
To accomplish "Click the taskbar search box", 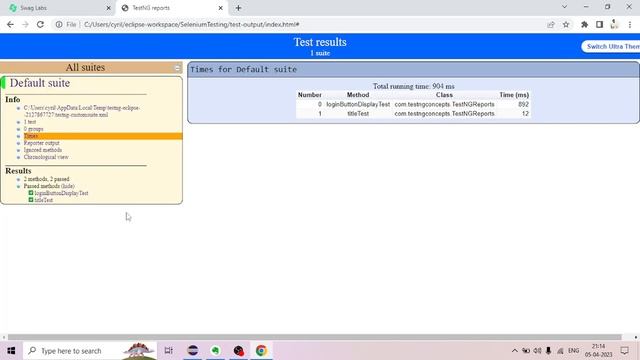I will (x=90, y=351).
